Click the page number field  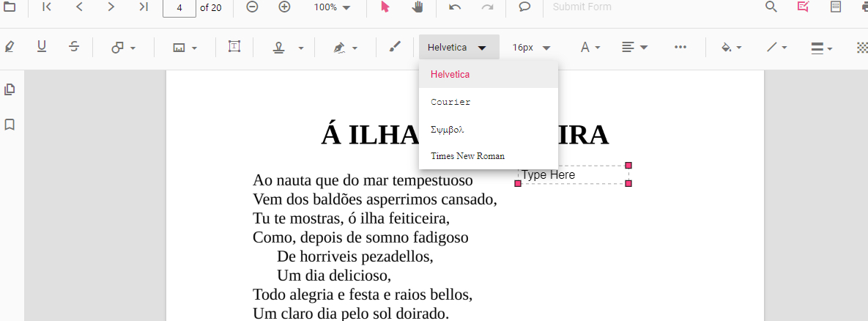pos(179,7)
